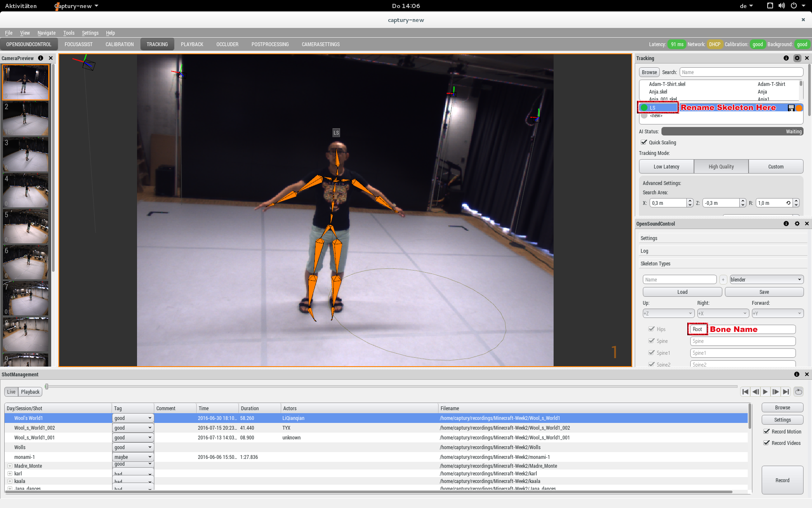
Task: Open the captury-new application menu in top bar
Action: click(x=77, y=6)
